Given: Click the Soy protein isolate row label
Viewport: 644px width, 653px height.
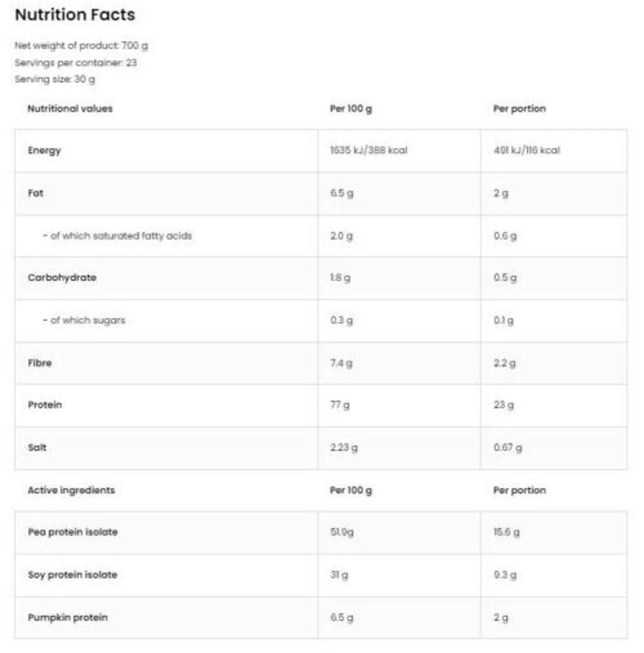Looking at the screenshot, I should pos(72,575).
